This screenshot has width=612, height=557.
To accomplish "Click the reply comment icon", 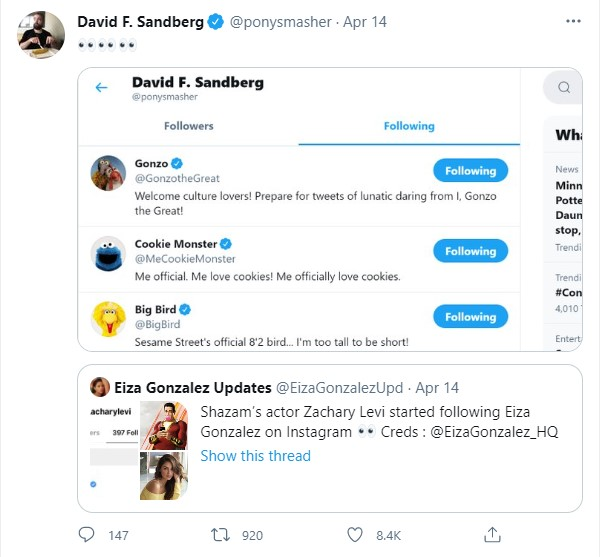I will point(88,534).
